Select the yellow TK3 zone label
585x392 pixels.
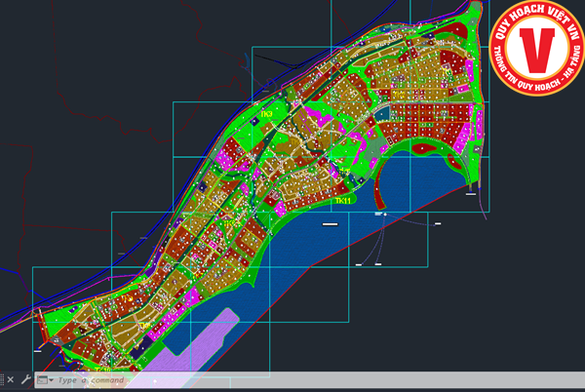click(266, 115)
